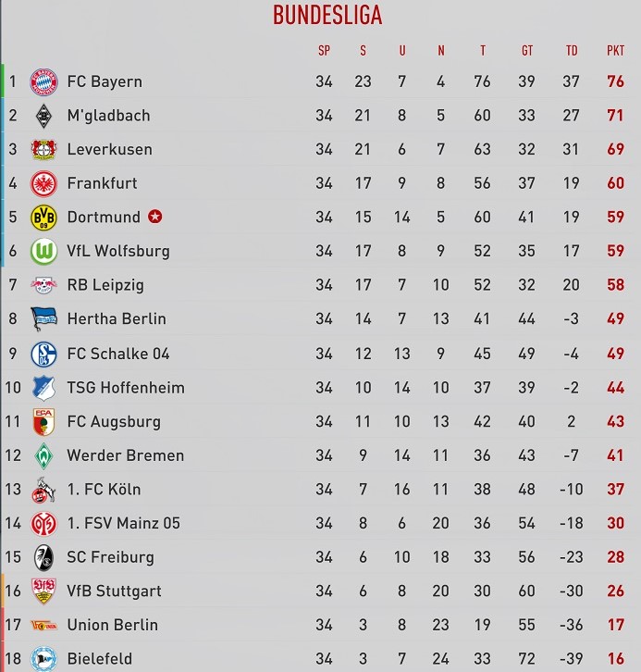Click the BUNDESLIGA title heading
641x672 pixels.
click(x=327, y=15)
